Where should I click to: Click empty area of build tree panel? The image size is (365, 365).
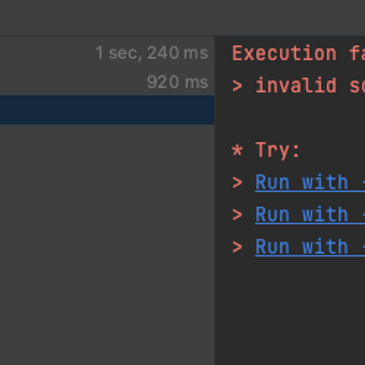[107, 243]
